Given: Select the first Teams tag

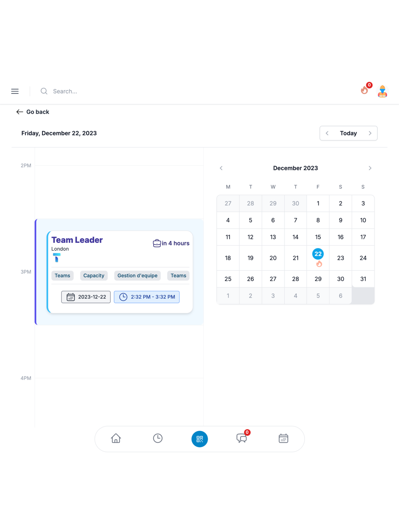Looking at the screenshot, I should click(x=63, y=276).
